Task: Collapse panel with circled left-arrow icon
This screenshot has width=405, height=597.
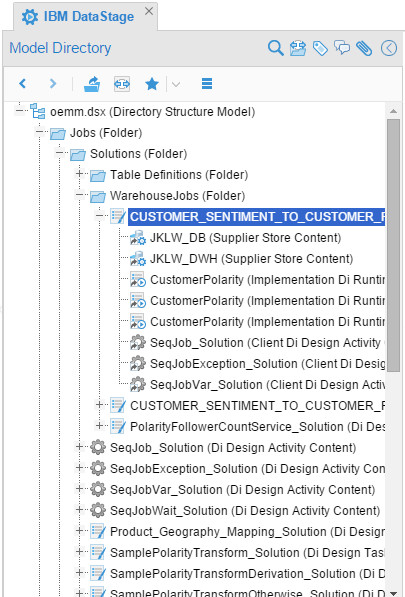Action: point(389,48)
